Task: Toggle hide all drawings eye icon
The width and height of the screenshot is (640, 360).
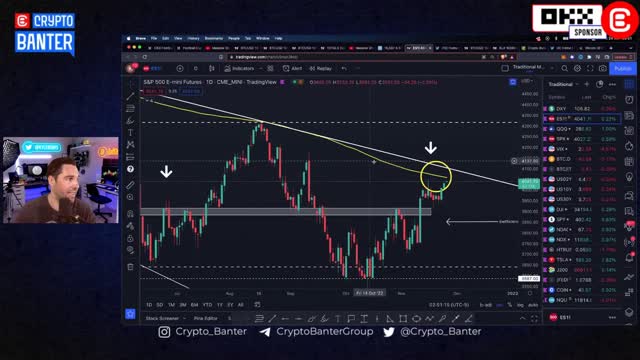Action: (130, 250)
